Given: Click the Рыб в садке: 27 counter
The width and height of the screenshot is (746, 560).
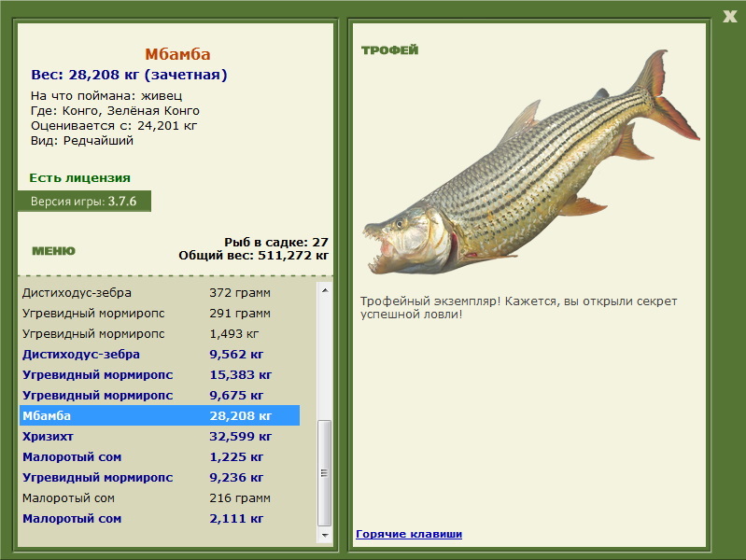Looking at the screenshot, I should coord(276,242).
